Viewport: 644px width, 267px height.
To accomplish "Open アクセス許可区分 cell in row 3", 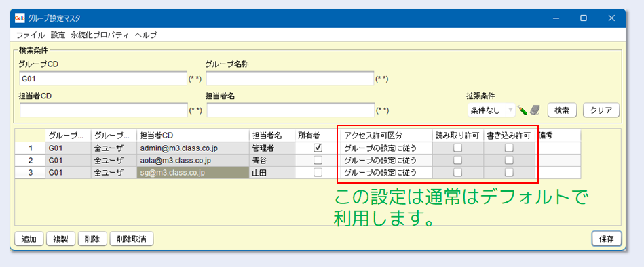I will [386, 173].
